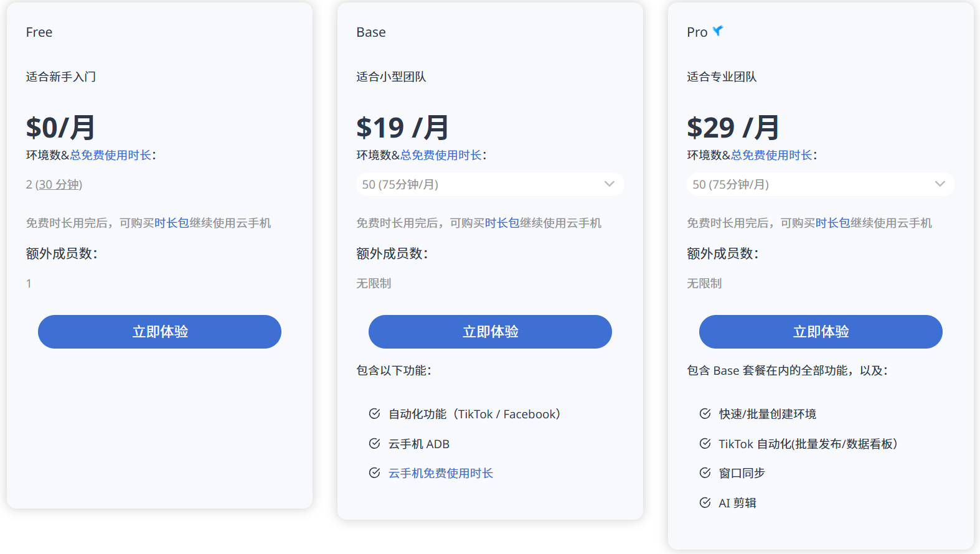Click the checkmark icon beside 自动化功能（TikTok / Facebook）
Image resolution: width=980 pixels, height=554 pixels.
click(x=374, y=413)
